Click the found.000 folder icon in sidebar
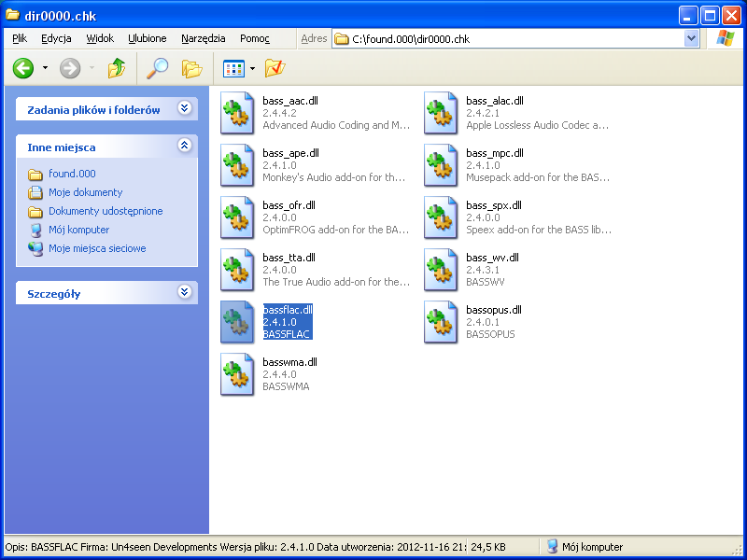Viewport: 747px width, 560px height. (x=35, y=175)
